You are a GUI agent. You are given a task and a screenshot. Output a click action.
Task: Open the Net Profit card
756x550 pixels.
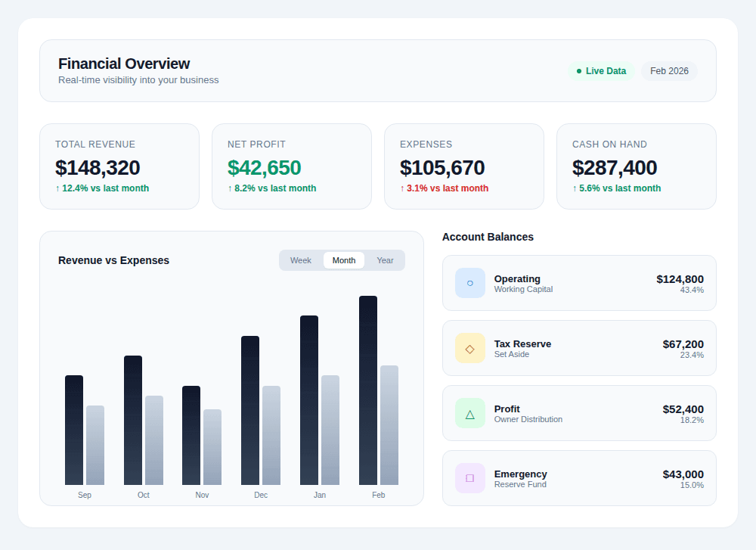tap(292, 166)
